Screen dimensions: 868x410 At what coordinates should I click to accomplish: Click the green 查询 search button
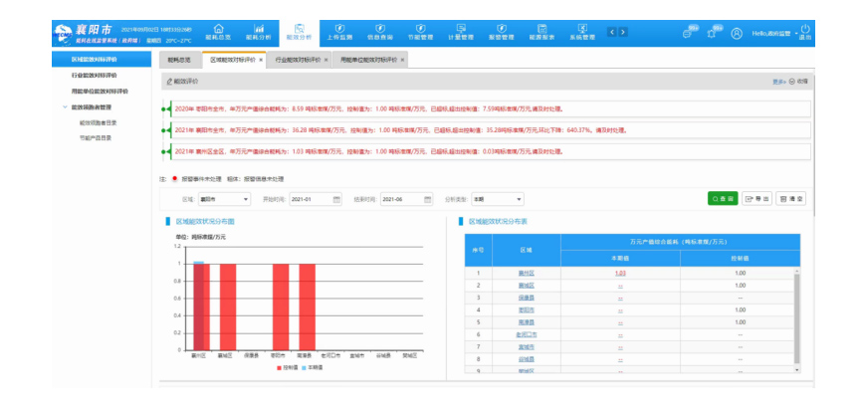coord(723,199)
